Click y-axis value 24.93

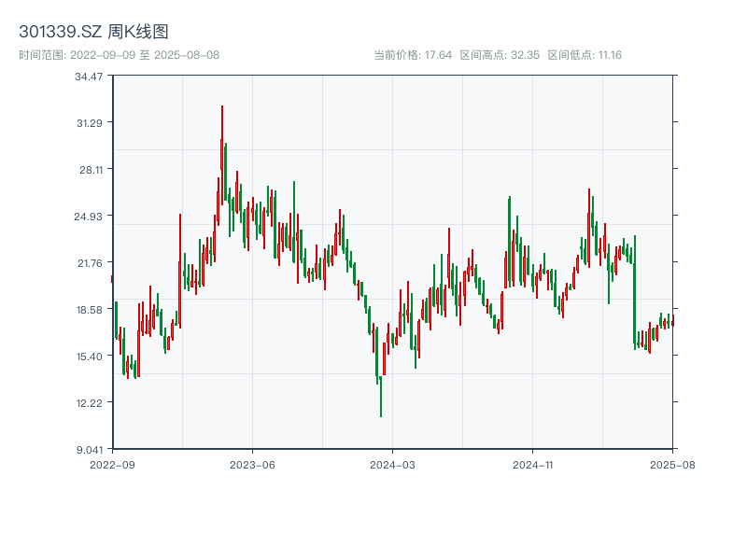pyautogui.click(x=88, y=217)
